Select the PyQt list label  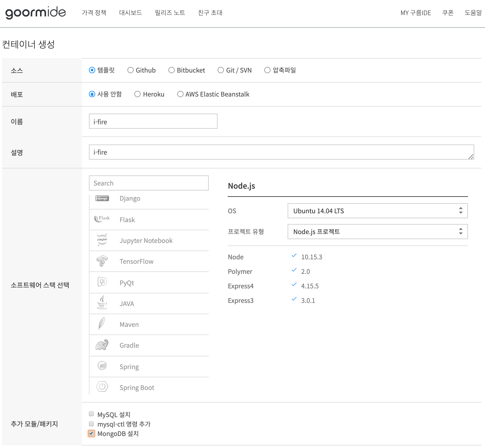coord(127,283)
